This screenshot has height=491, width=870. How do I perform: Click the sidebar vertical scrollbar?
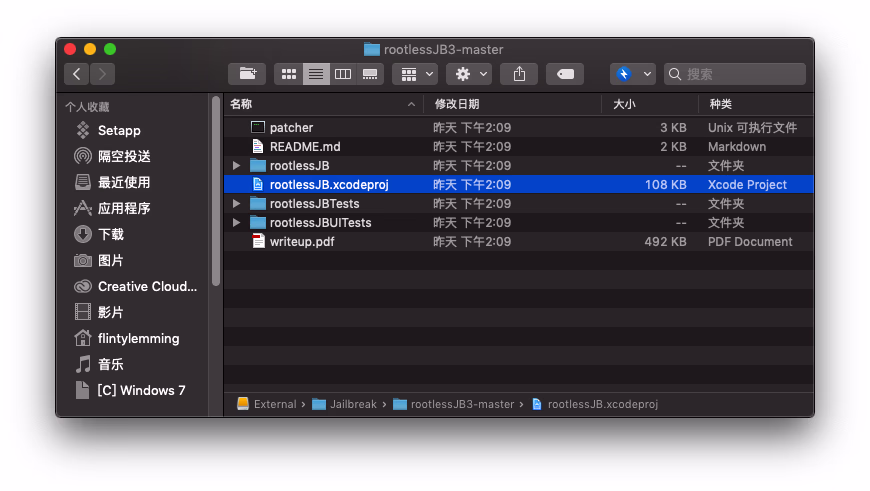point(215,190)
